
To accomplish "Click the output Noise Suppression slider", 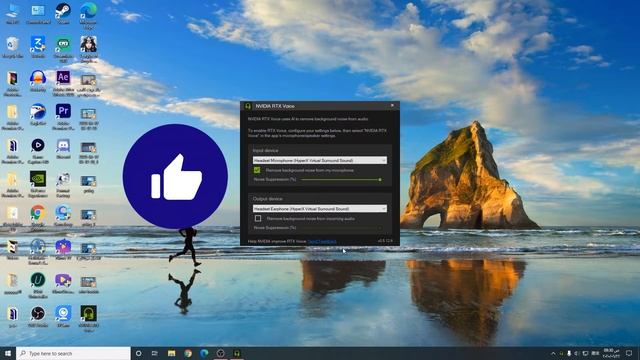I will (341, 228).
